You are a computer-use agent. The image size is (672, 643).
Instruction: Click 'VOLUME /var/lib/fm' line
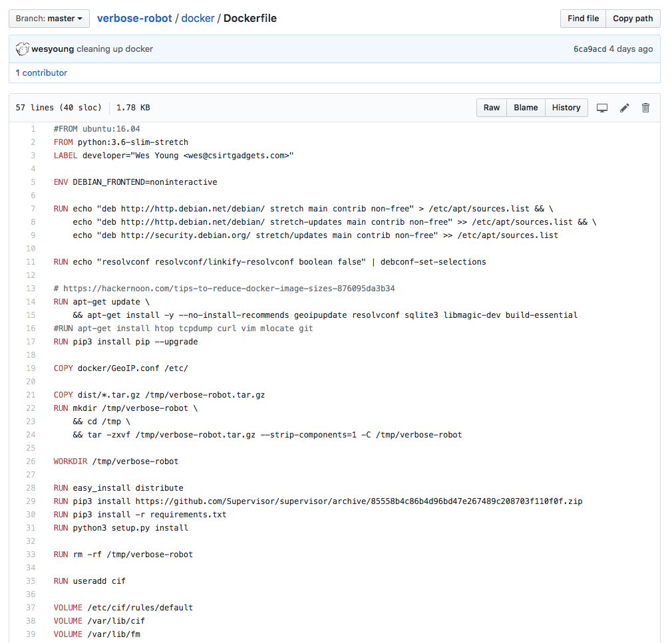point(97,634)
